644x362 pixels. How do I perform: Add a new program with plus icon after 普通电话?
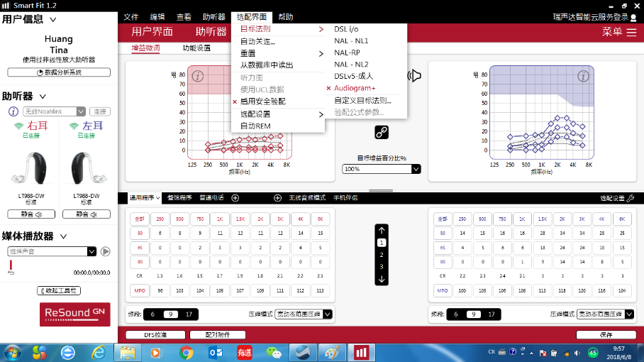point(235,198)
